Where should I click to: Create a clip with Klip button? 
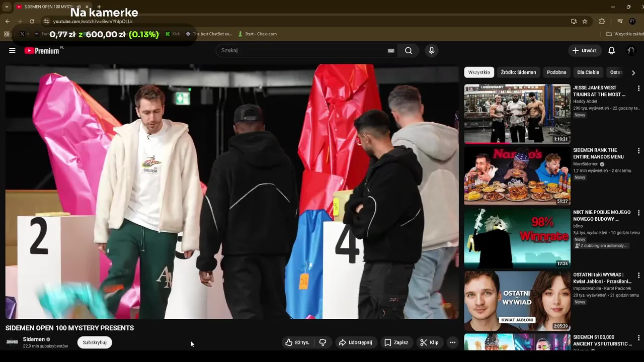click(x=429, y=342)
